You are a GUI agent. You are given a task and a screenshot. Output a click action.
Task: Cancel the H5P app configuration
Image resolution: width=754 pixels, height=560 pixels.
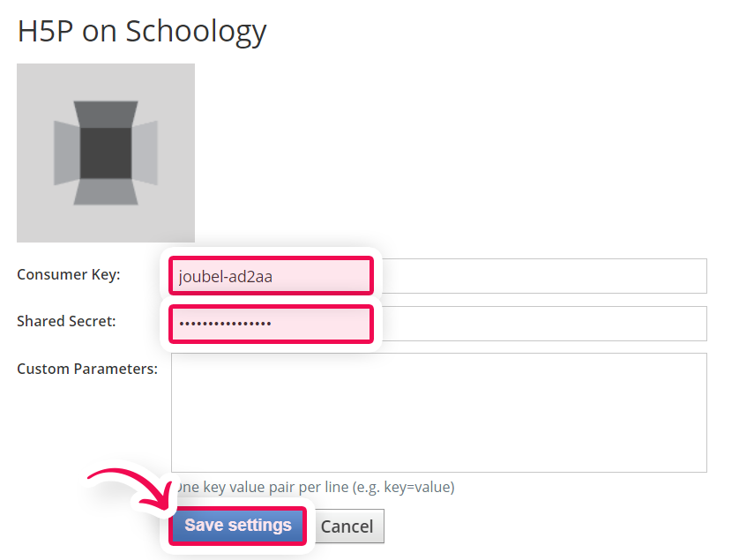(x=347, y=526)
